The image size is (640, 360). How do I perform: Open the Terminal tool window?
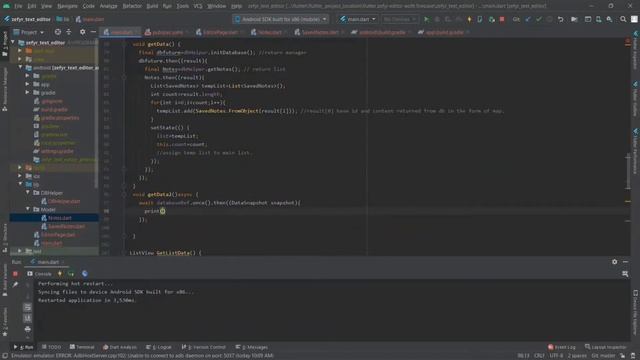click(x=82, y=347)
